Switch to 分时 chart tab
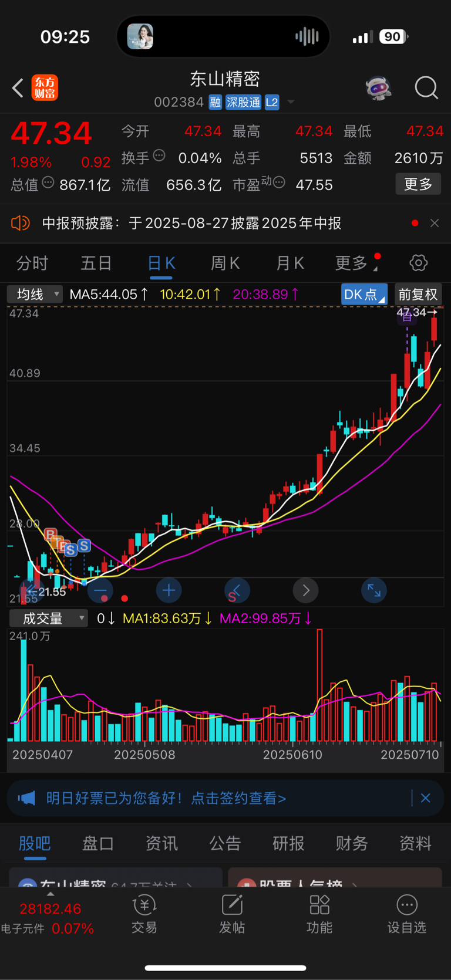 point(32,263)
